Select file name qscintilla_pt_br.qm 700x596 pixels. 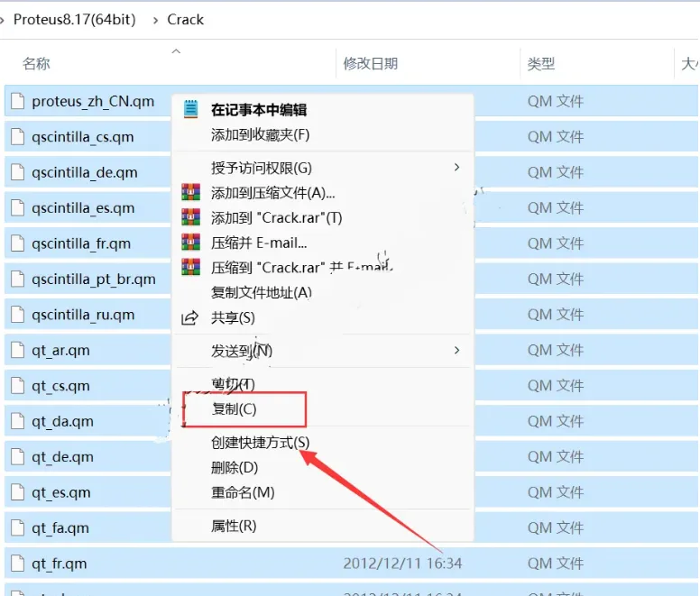[94, 280]
